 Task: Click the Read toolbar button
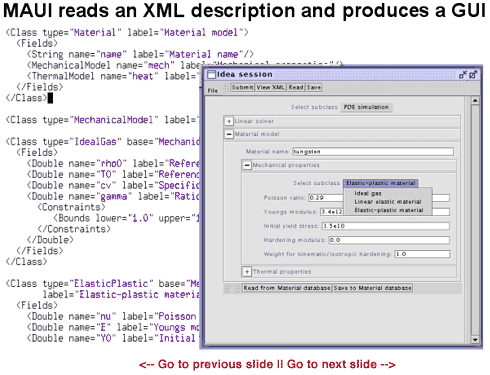click(x=296, y=87)
